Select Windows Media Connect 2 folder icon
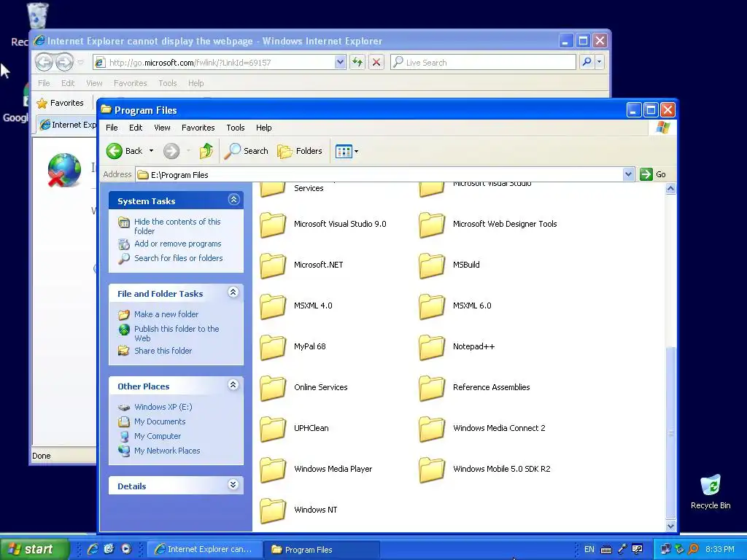 tap(432, 429)
